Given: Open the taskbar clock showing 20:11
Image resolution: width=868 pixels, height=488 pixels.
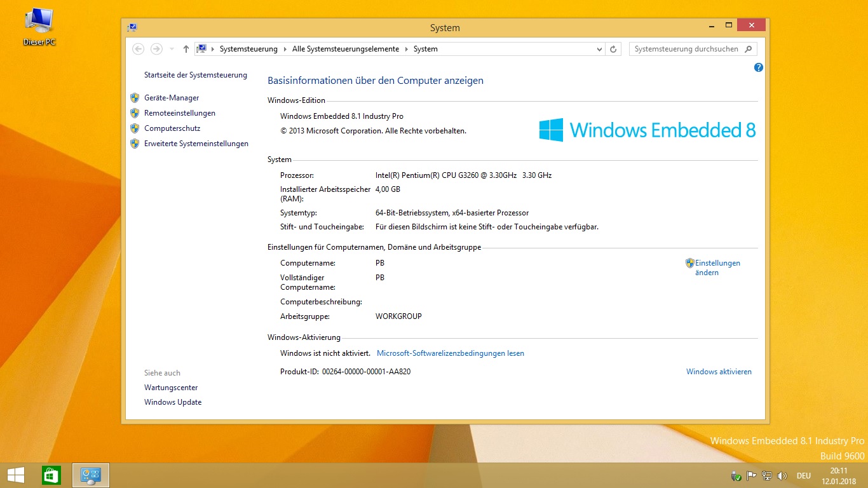Looking at the screenshot, I should click(839, 475).
